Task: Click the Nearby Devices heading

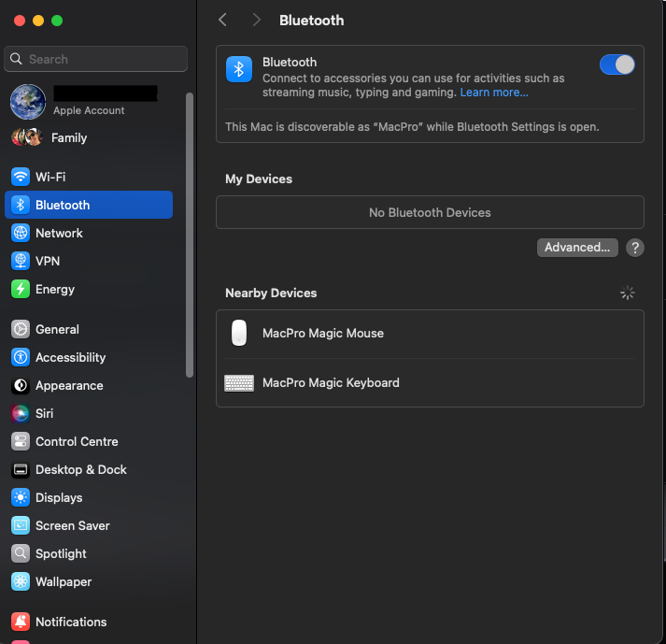Action: click(x=271, y=293)
